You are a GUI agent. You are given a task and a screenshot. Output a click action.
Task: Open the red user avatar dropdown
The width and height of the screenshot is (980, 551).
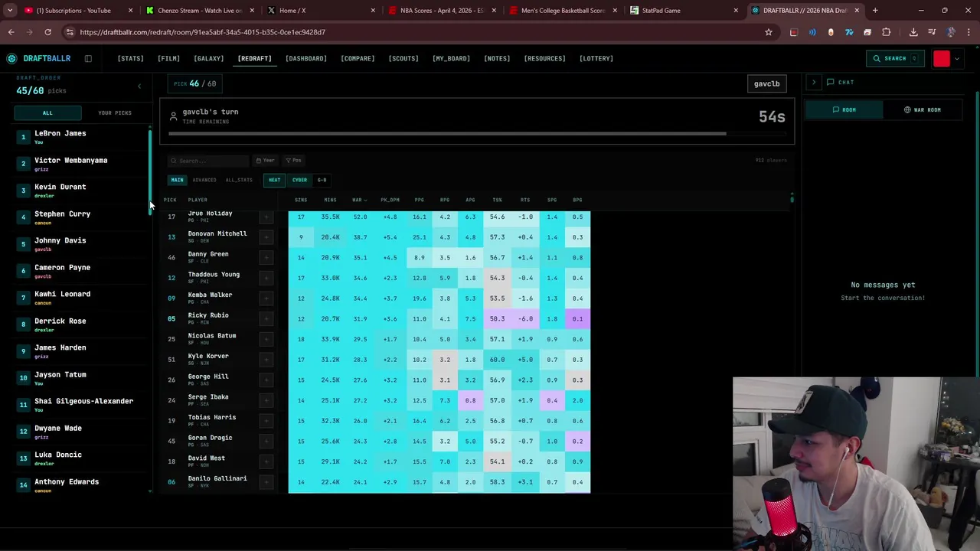coord(946,59)
